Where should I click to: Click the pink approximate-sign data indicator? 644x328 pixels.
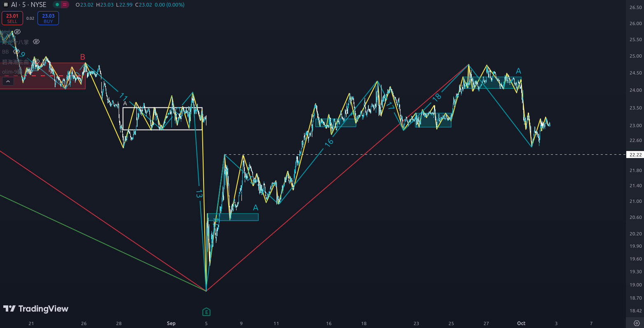pyautogui.click(x=65, y=5)
